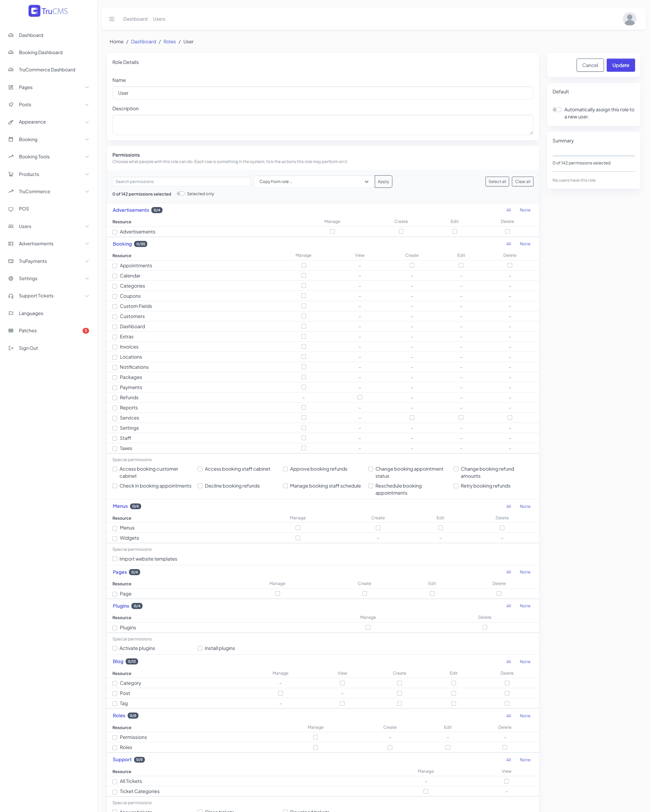The image size is (650, 812).
Task: Open Users in the top navigation
Action: (x=159, y=19)
